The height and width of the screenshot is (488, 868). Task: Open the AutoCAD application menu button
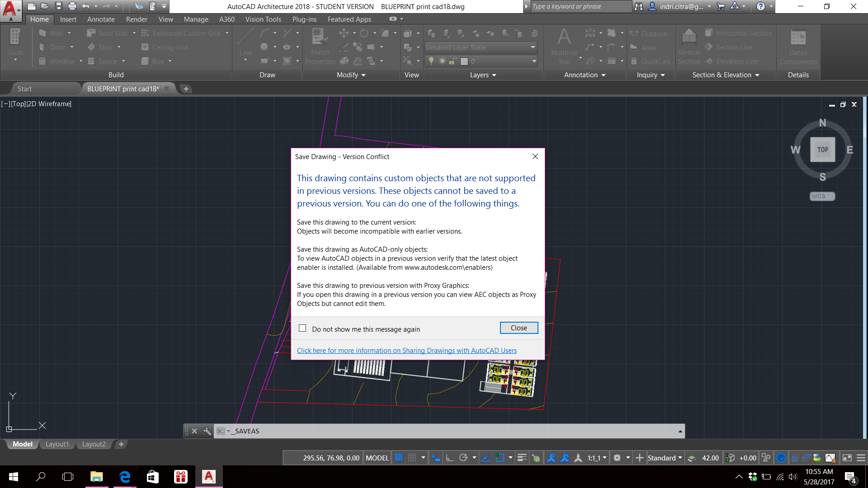[x=11, y=11]
